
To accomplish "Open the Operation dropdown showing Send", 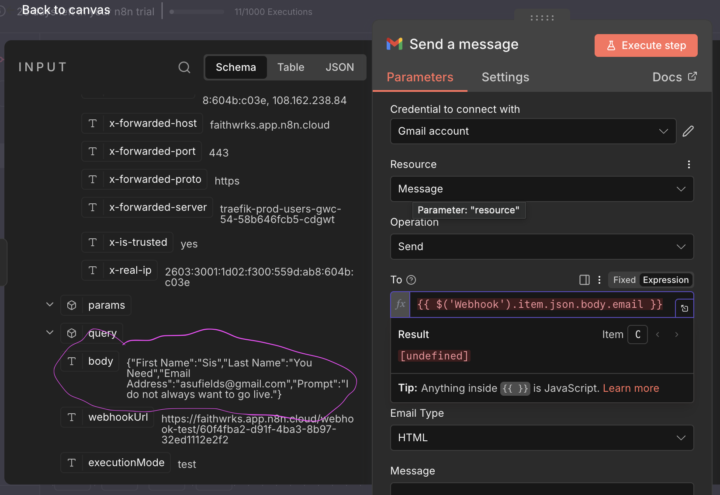I will (541, 246).
